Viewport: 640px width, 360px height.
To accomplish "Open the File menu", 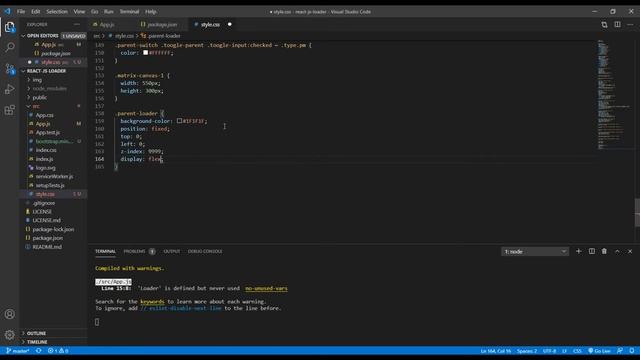I will pos(21,11).
